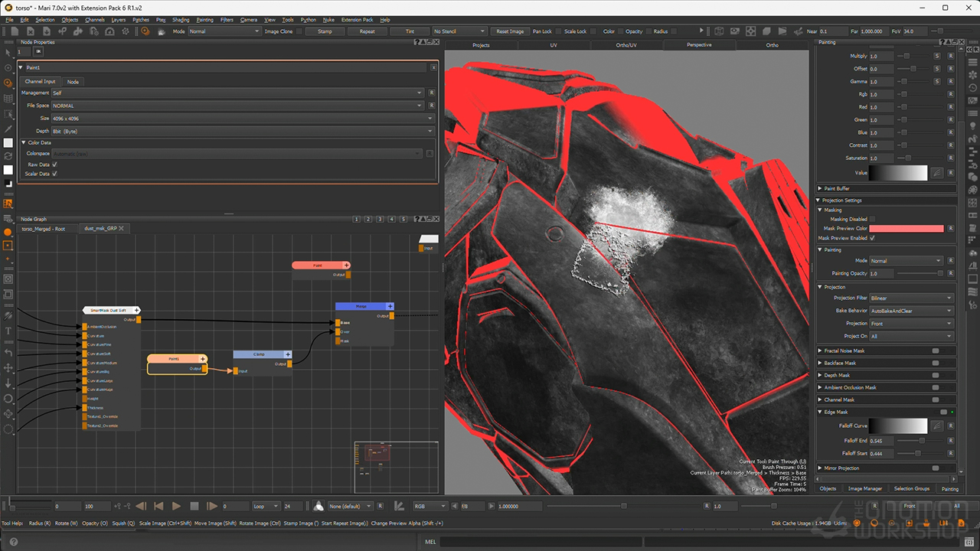Pick the color eyedropper tool
The image size is (980, 551).
click(8, 129)
